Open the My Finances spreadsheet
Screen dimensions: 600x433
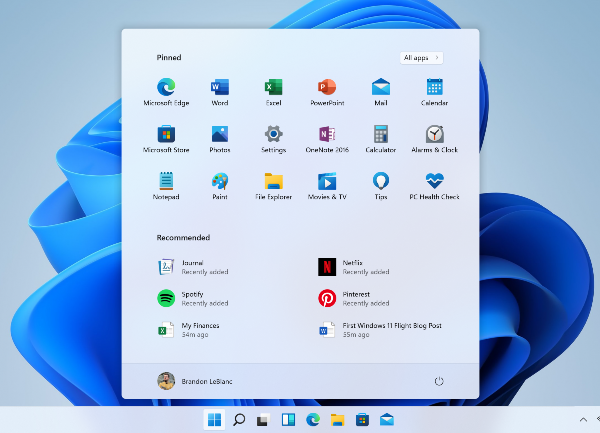tap(189, 330)
